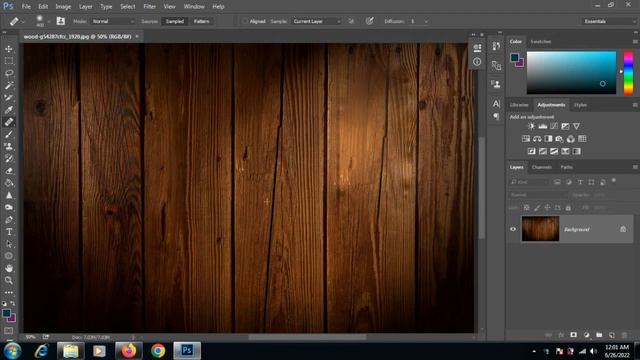The width and height of the screenshot is (640, 360).
Task: Select the Paint Bucket tool
Action: point(9,183)
